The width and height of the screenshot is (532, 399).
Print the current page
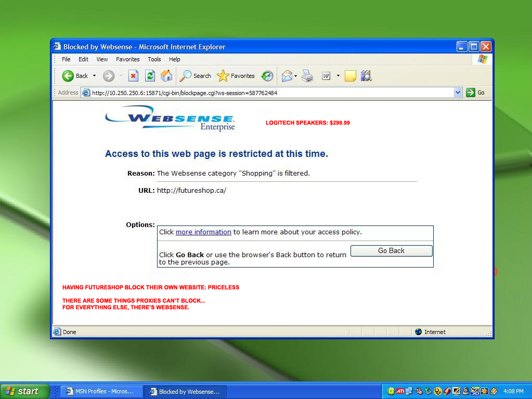pos(307,76)
